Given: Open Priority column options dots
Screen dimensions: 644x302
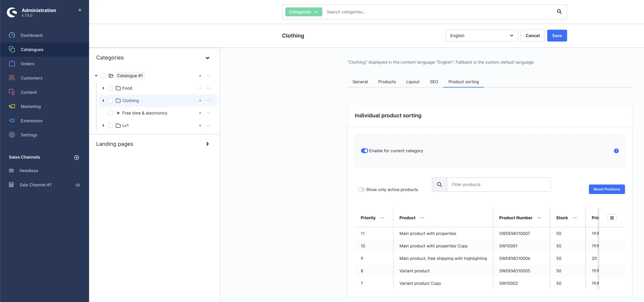Looking at the screenshot, I should point(382,218).
